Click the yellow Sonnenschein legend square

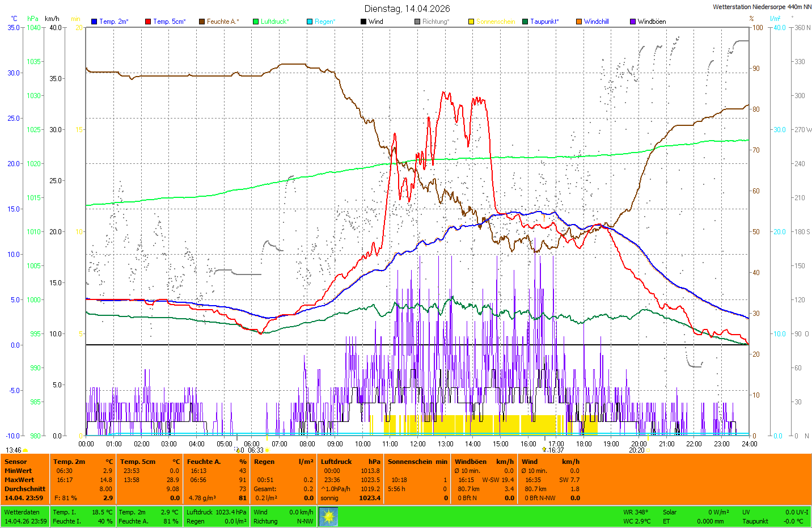coord(471,22)
